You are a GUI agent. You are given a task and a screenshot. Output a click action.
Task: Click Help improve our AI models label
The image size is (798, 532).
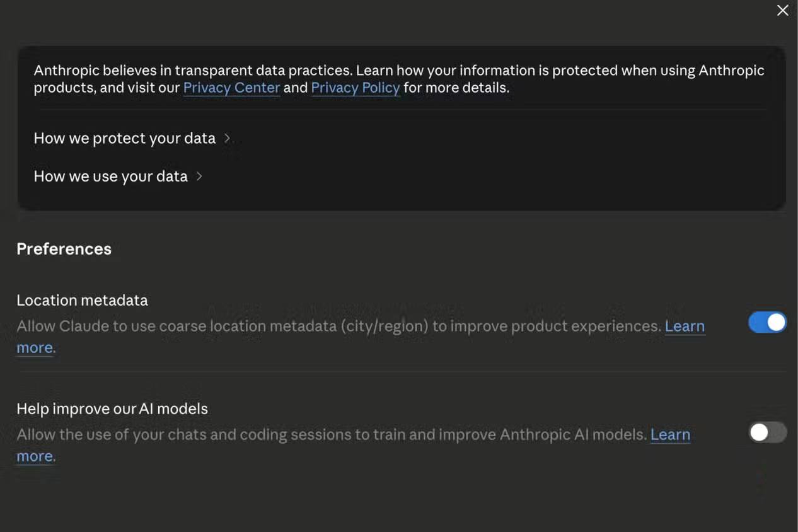(112, 408)
